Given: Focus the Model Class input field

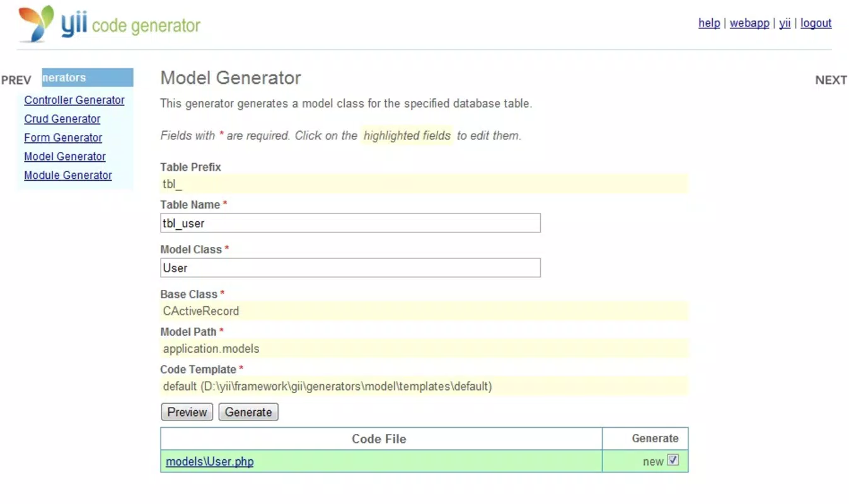Looking at the screenshot, I should (x=350, y=268).
